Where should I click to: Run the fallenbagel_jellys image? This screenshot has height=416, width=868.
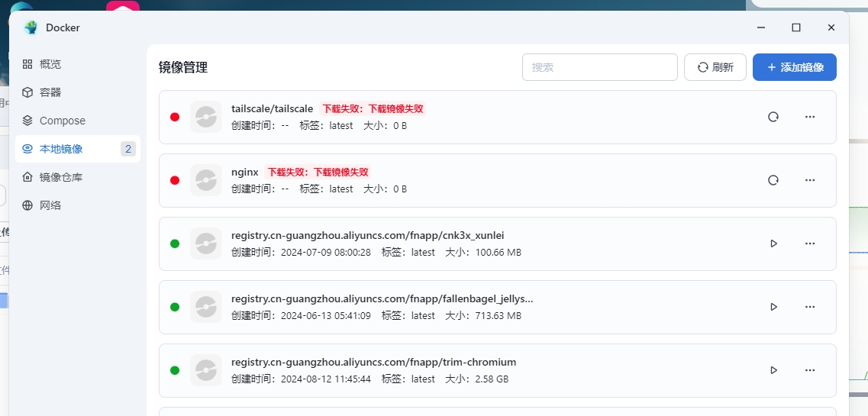click(773, 307)
